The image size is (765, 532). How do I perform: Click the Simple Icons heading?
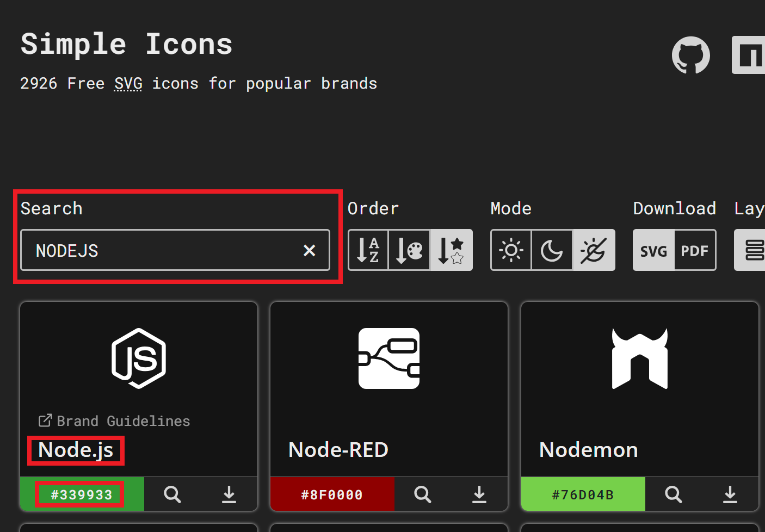[127, 44]
